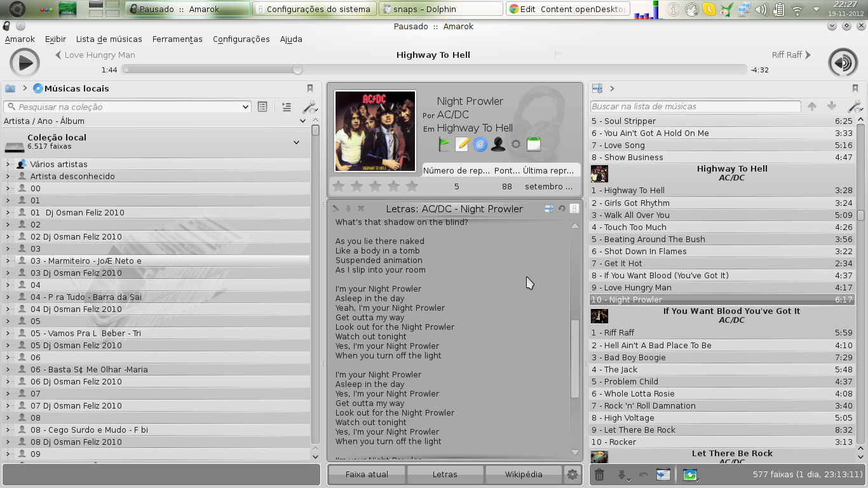Expand the Artista desconhecido tree item

(8, 176)
